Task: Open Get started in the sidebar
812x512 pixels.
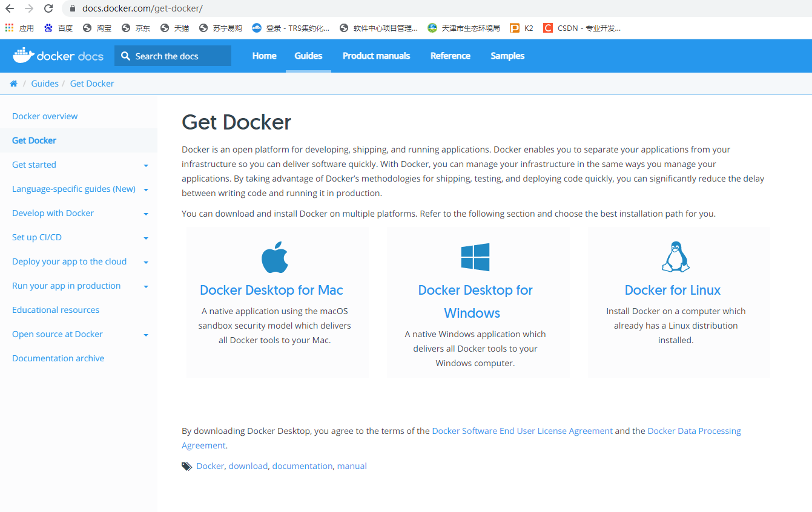Action: [x=34, y=165]
